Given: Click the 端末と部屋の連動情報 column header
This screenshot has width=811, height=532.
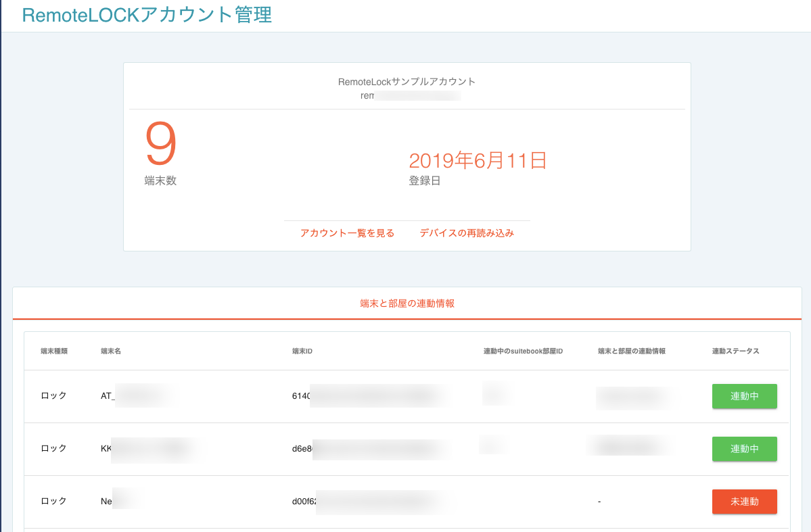Looking at the screenshot, I should click(x=632, y=351).
